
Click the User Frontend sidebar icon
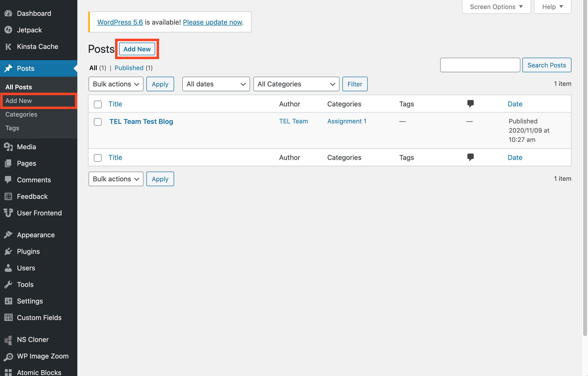click(x=8, y=213)
